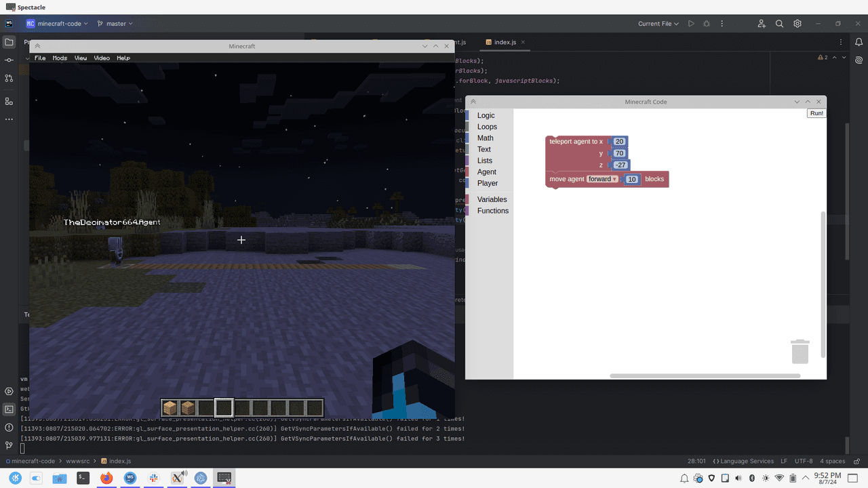
Task: Open the forward direction dropdown in move block
Action: click(602, 179)
